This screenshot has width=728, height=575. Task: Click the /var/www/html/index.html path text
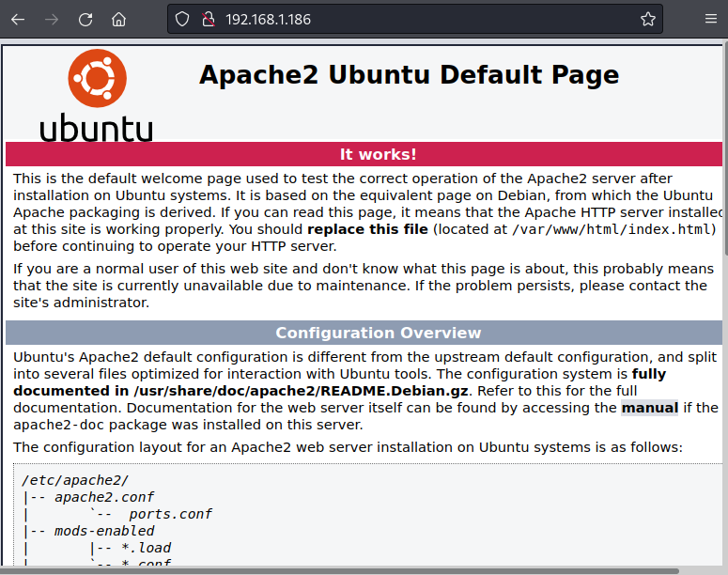tap(611, 229)
